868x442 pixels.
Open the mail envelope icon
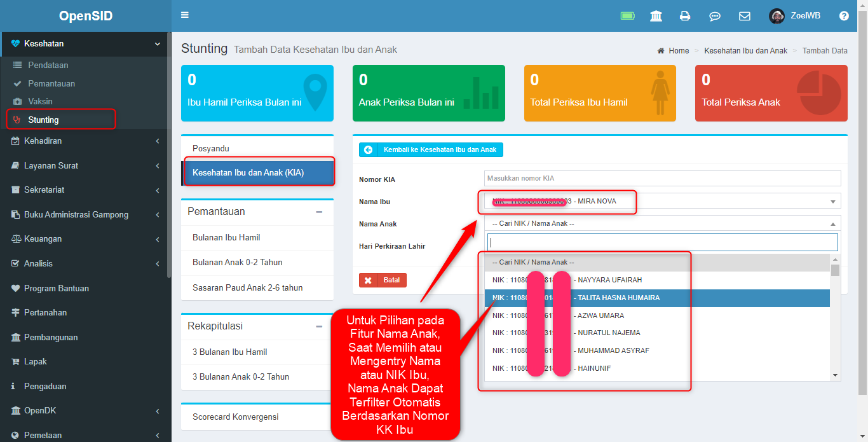pos(745,15)
